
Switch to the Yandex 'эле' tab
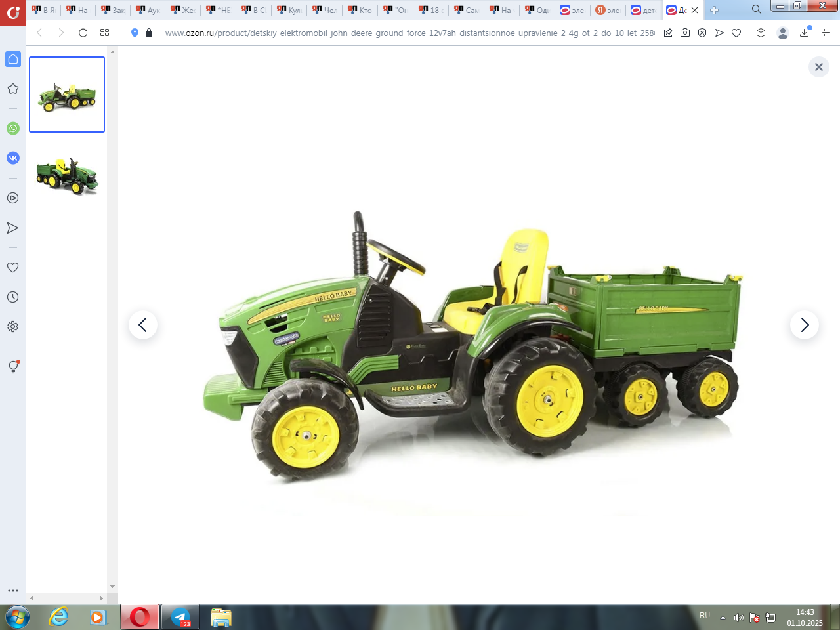(x=608, y=10)
